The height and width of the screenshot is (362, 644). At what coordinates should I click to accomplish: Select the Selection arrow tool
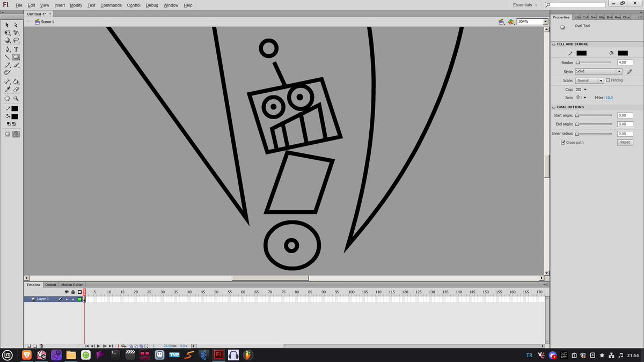[8, 25]
